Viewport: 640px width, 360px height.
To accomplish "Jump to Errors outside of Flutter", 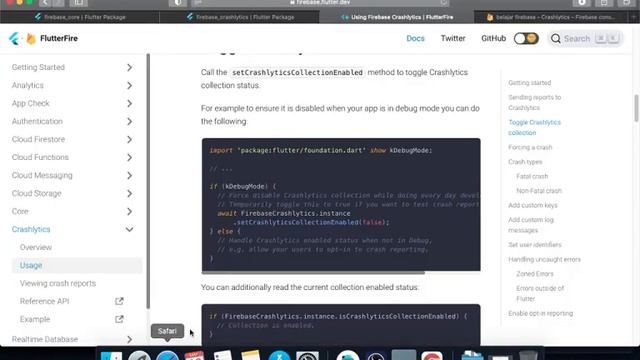I will coord(540,293).
